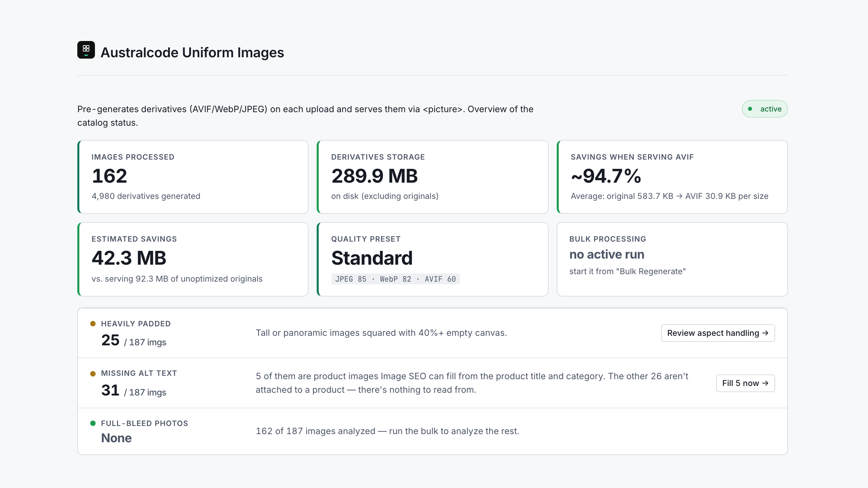Click the Heavily Padded label

136,324
